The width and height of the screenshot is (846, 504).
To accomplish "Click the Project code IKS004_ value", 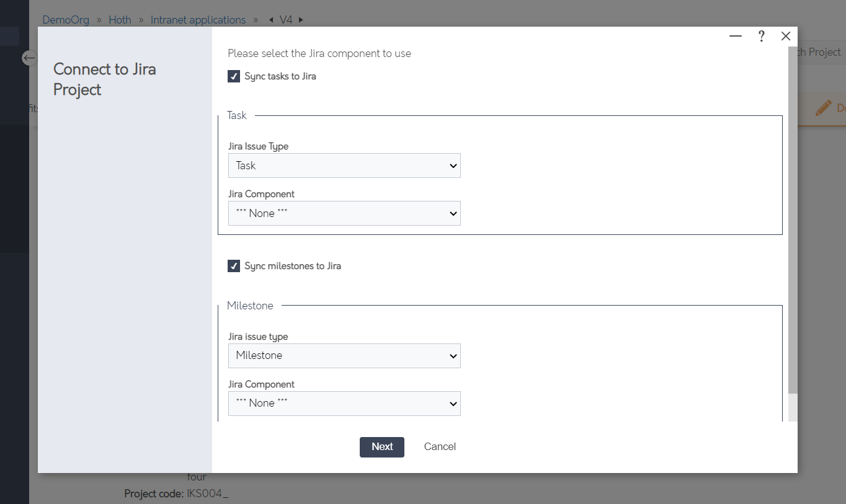I will click(x=208, y=494).
